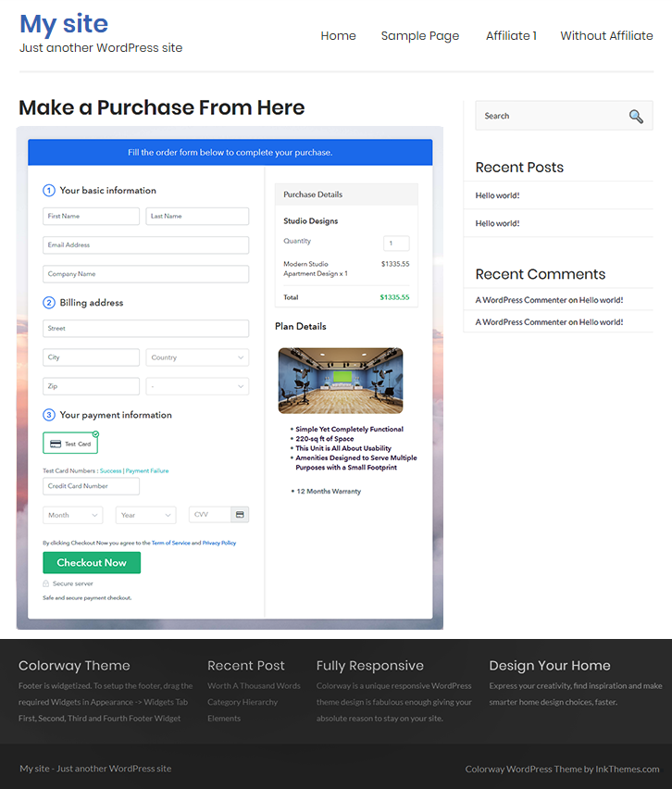Click the Quantity input box

coord(396,243)
